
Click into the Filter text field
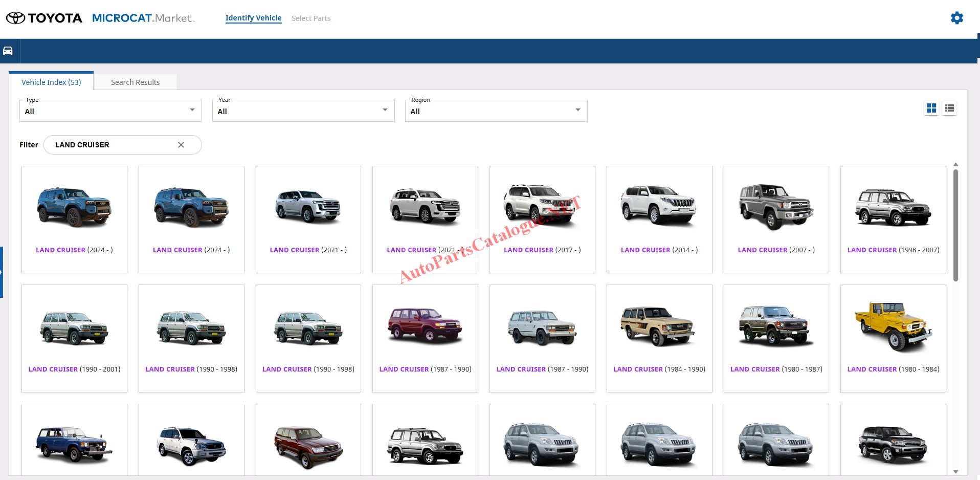point(113,145)
